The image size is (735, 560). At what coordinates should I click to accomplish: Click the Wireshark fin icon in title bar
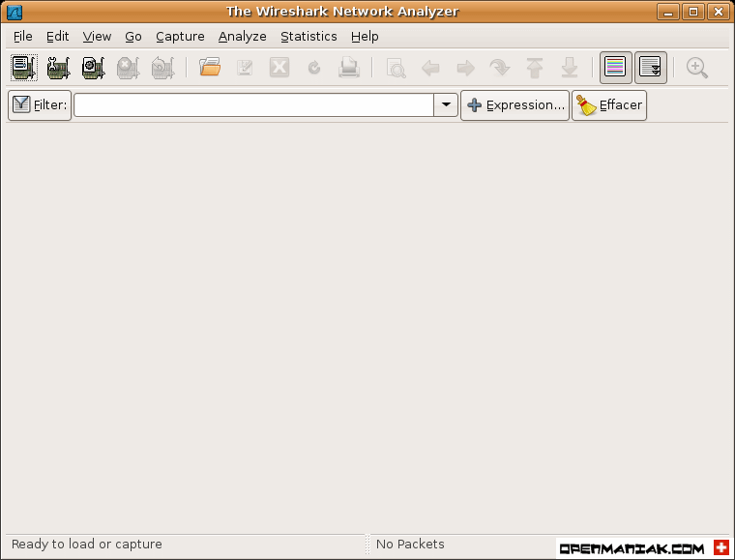15,12
